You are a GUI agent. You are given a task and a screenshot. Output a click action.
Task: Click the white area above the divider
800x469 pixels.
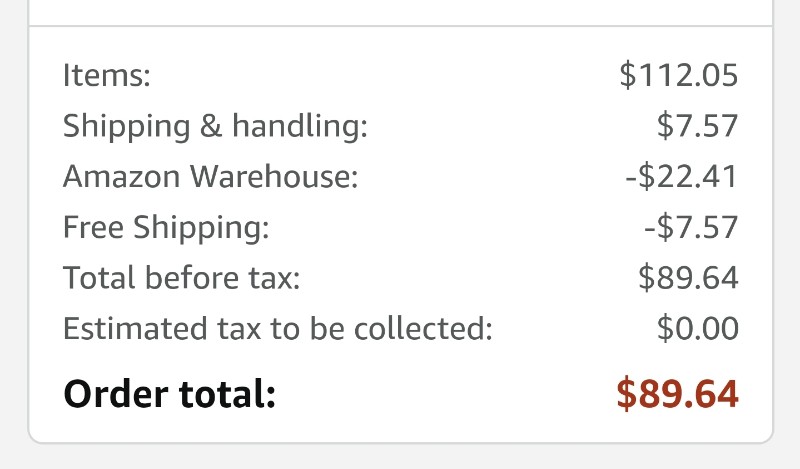tap(401, 11)
